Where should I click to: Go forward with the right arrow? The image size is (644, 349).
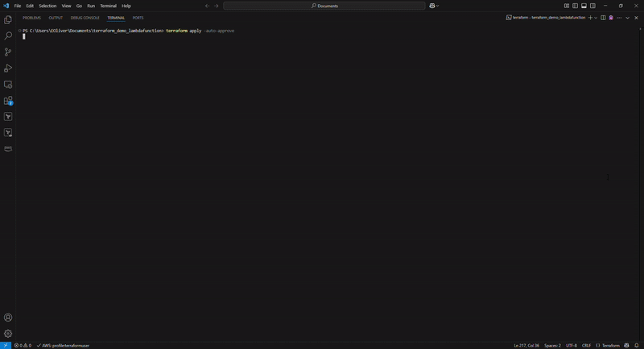217,6
